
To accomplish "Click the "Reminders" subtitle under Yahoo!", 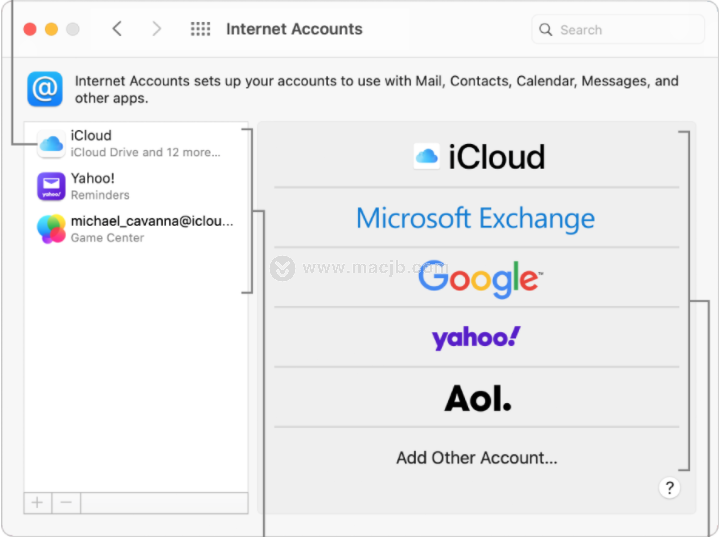I will [100, 195].
